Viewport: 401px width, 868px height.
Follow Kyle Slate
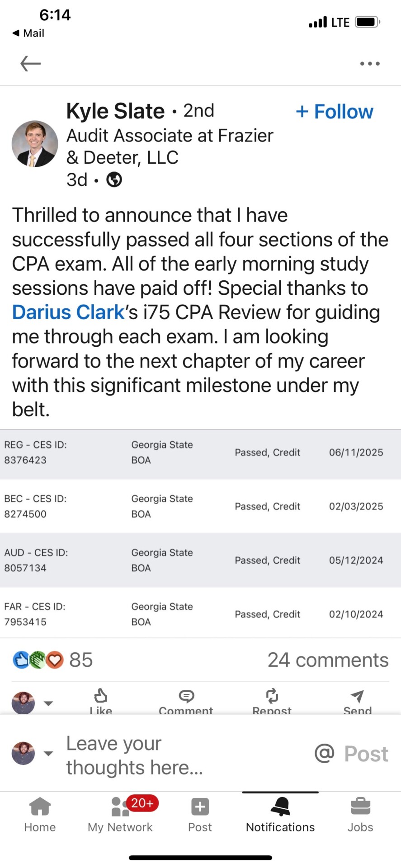[335, 112]
